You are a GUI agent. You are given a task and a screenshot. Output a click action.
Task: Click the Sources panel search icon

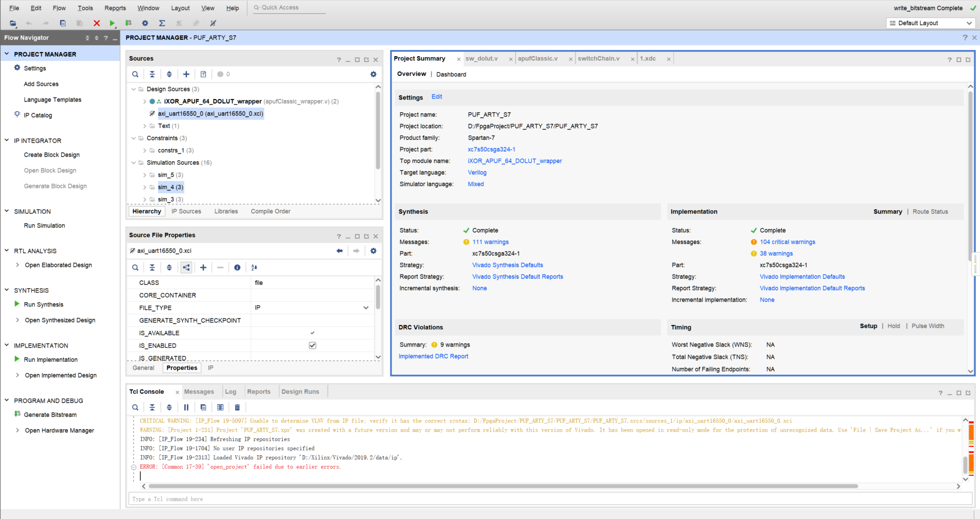135,74
